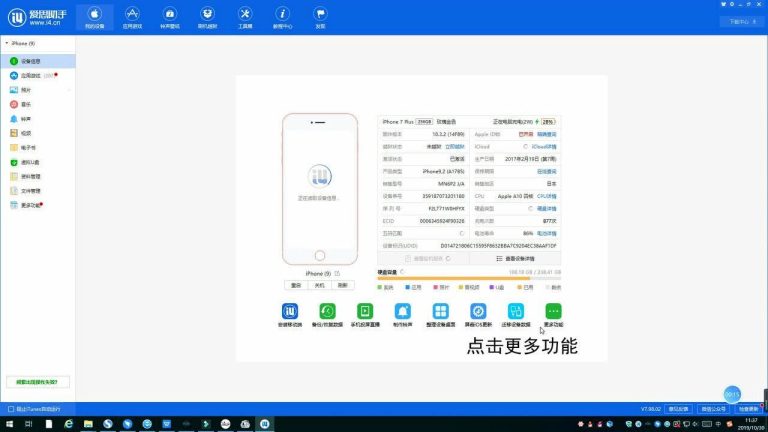This screenshot has height=432, width=768.
Task: Click the round blue timer bubble
Action: click(x=732, y=394)
